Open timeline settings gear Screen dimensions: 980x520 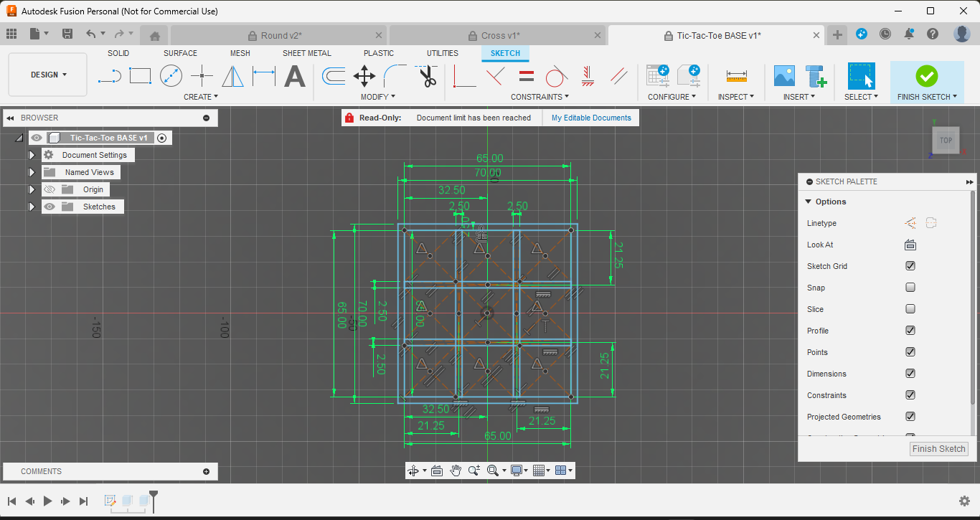tap(965, 501)
